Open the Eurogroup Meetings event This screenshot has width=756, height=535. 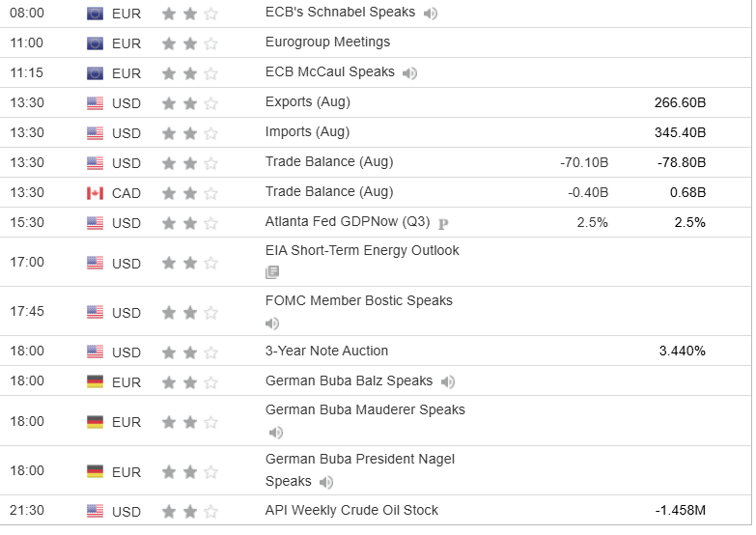[x=327, y=42]
